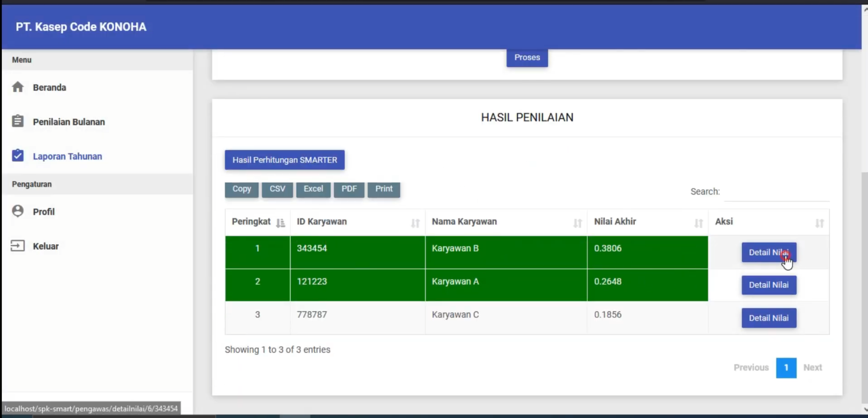Click the Karyawan C name cell

(x=506, y=318)
